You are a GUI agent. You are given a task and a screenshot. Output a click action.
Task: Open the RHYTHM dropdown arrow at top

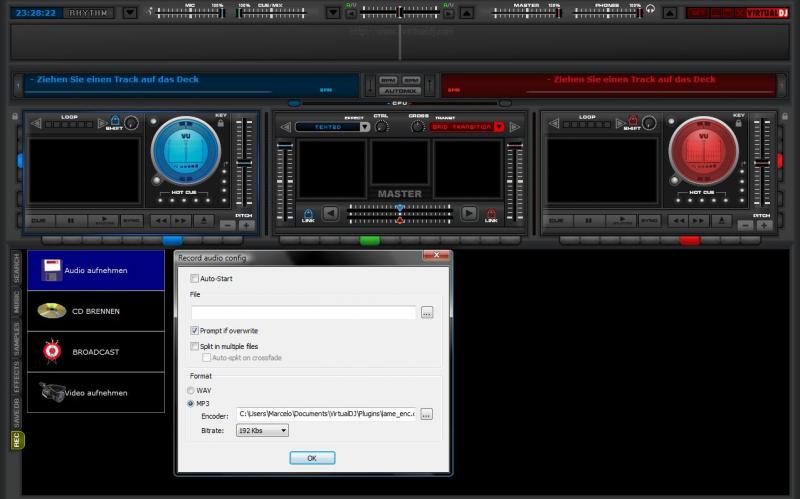pyautogui.click(x=130, y=13)
